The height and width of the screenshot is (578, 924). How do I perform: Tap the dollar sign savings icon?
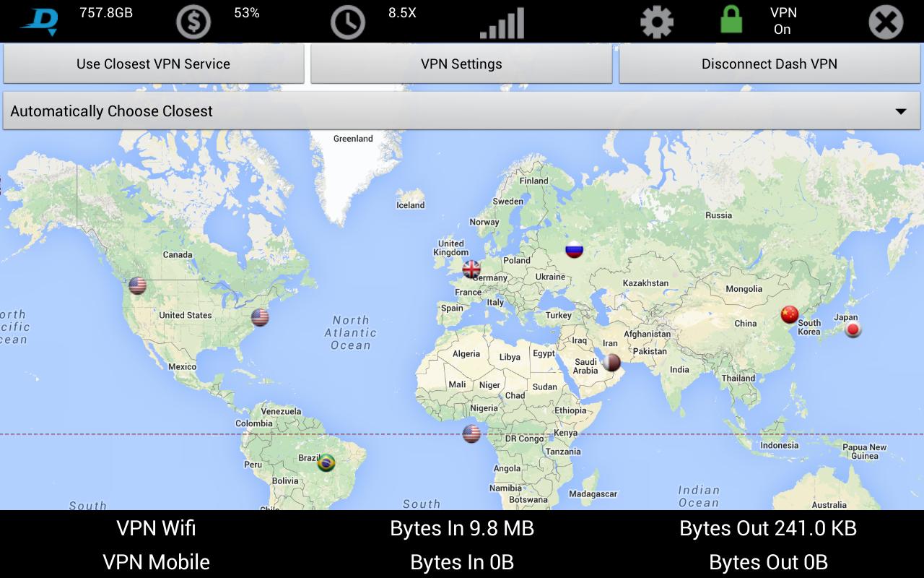tap(193, 22)
